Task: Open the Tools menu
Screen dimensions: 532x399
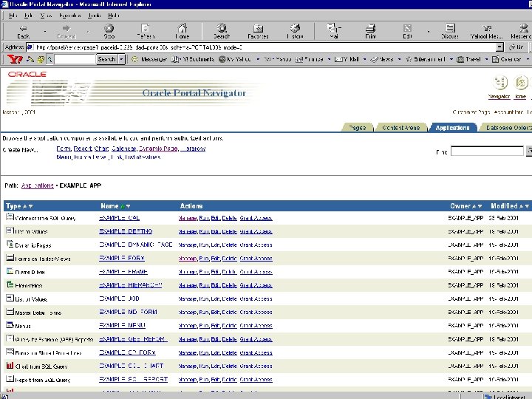Action: 95,16
